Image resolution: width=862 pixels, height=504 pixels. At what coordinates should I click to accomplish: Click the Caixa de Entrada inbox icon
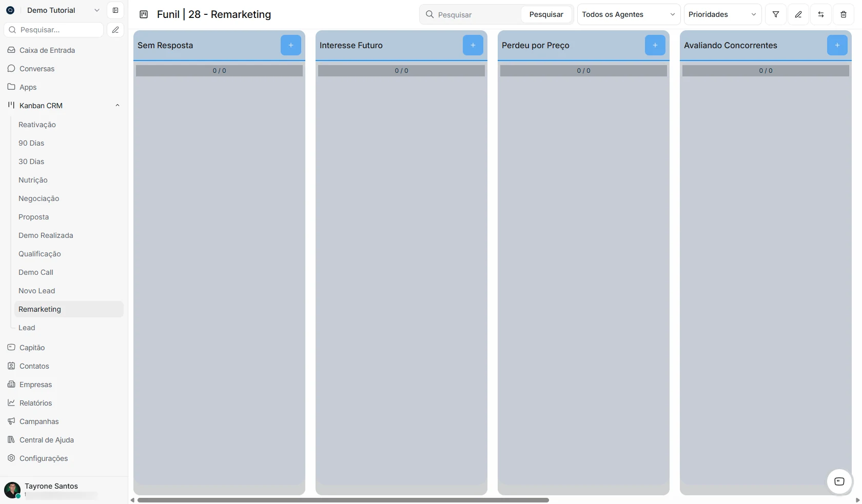coord(11,50)
